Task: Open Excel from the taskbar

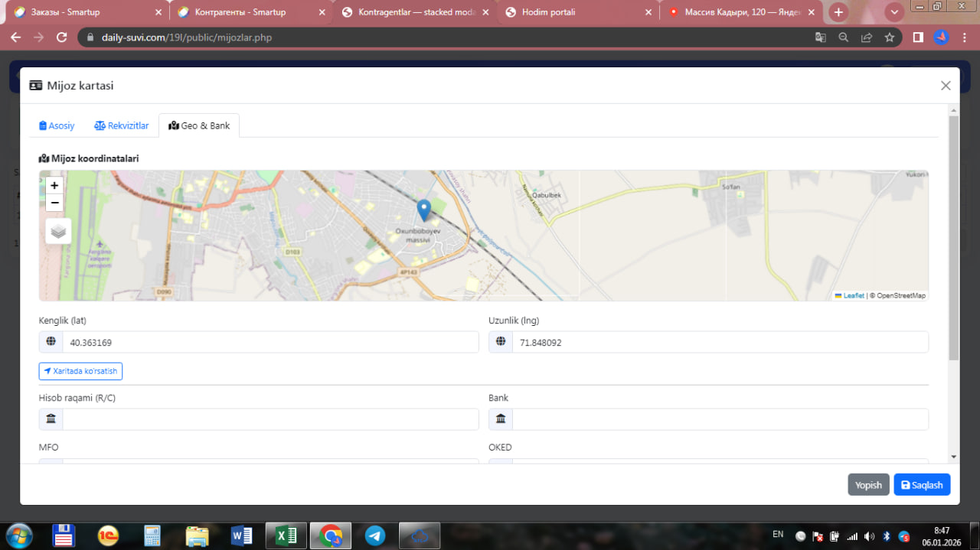Action: 286,535
